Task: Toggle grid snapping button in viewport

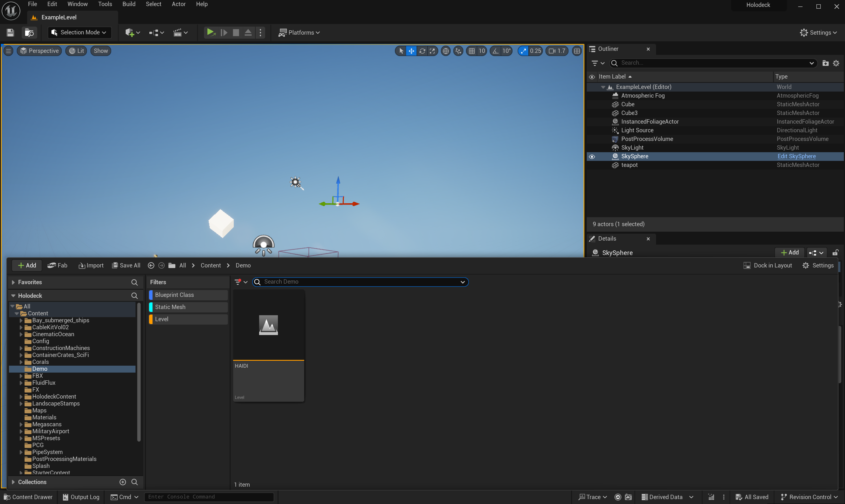Action: pyautogui.click(x=472, y=51)
